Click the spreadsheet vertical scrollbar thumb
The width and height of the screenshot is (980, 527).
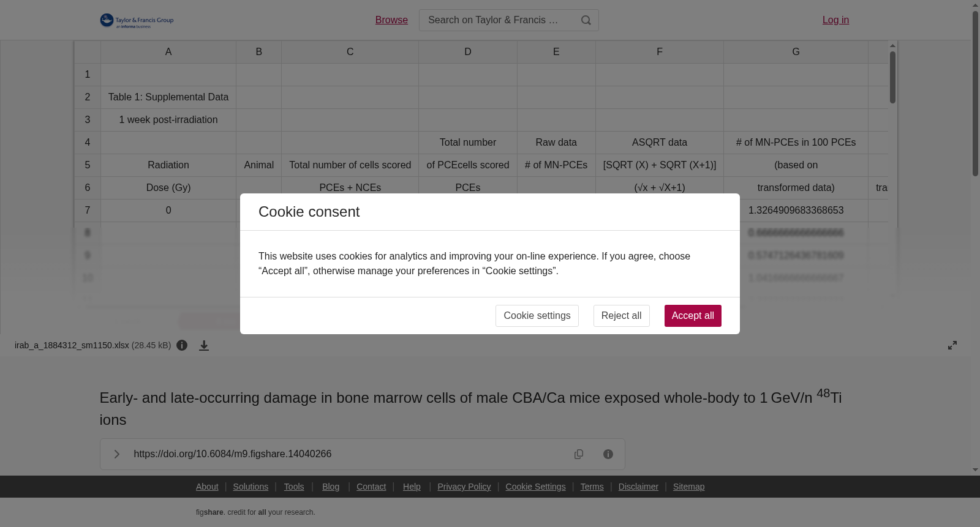coord(893,77)
